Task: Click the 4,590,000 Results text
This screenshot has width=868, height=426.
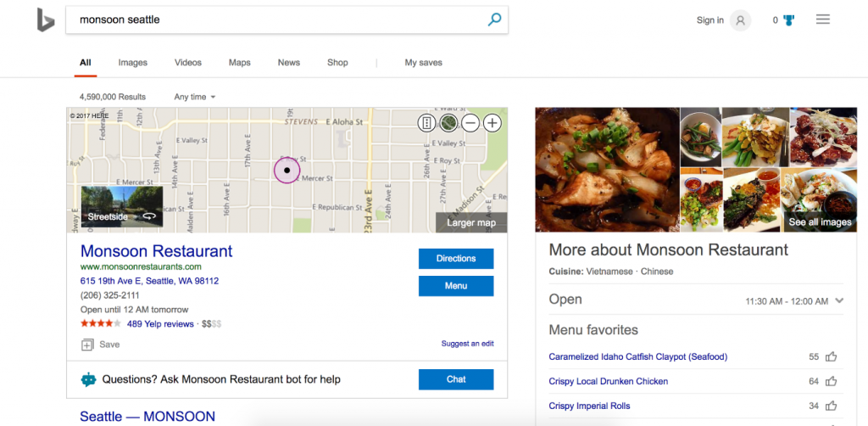Action: [113, 97]
